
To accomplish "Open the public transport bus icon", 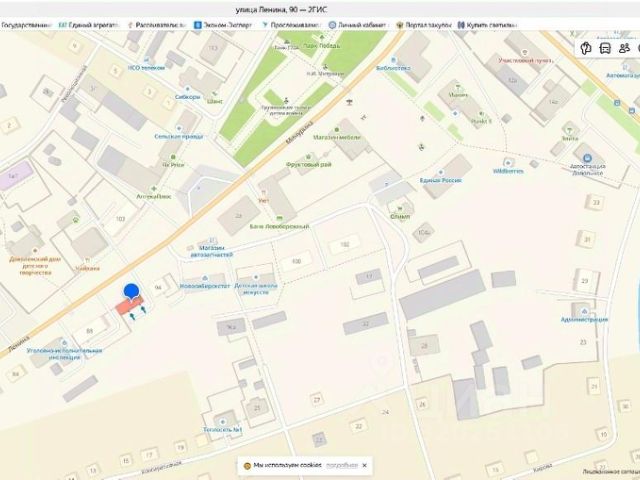I will tap(605, 48).
